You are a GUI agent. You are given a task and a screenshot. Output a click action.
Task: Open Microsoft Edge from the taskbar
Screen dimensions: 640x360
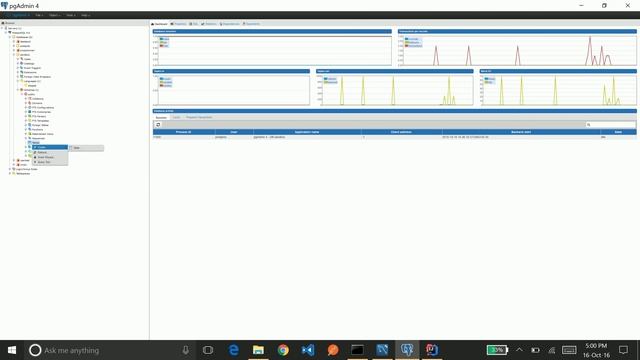click(x=233, y=350)
